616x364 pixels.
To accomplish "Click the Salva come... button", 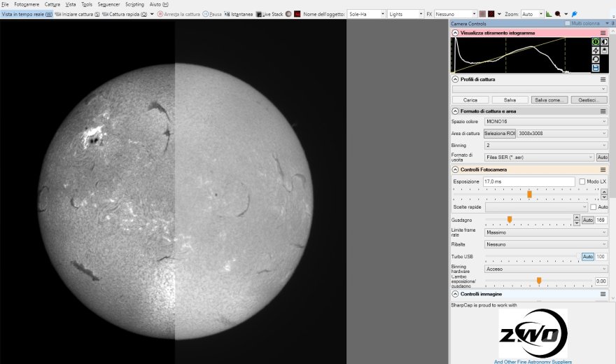I will (x=549, y=100).
